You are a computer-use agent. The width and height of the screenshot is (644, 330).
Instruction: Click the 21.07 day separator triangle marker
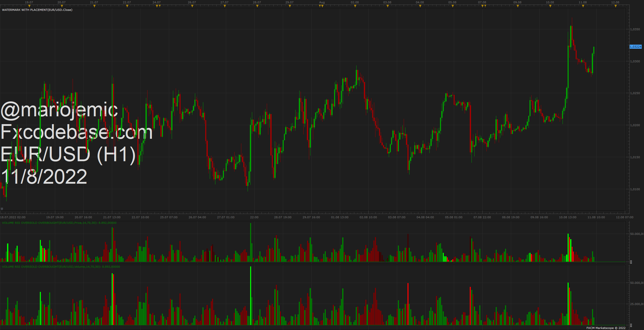point(94,6)
